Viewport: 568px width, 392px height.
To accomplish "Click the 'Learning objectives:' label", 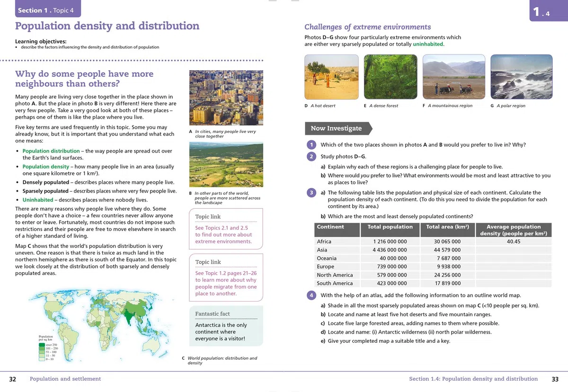I will (41, 41).
